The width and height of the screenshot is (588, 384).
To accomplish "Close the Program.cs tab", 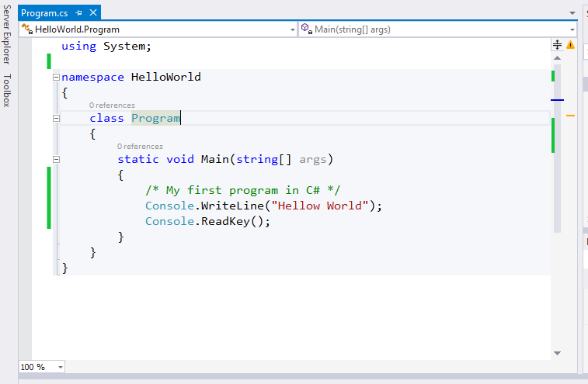I will [93, 12].
